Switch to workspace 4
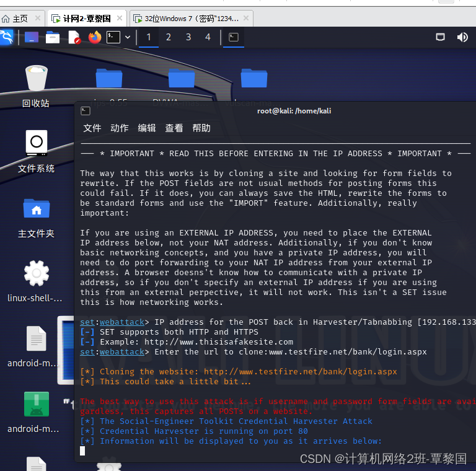The width and height of the screenshot is (476, 471). click(x=208, y=37)
